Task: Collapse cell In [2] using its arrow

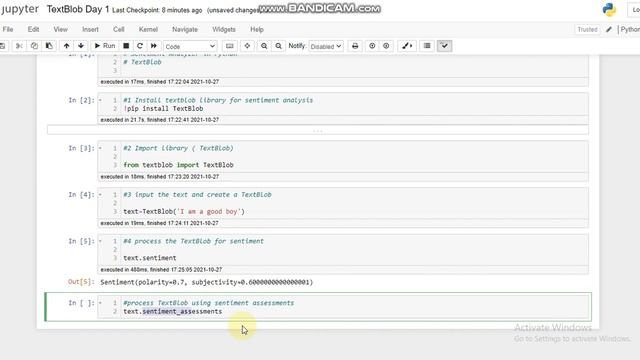Action: point(100,100)
